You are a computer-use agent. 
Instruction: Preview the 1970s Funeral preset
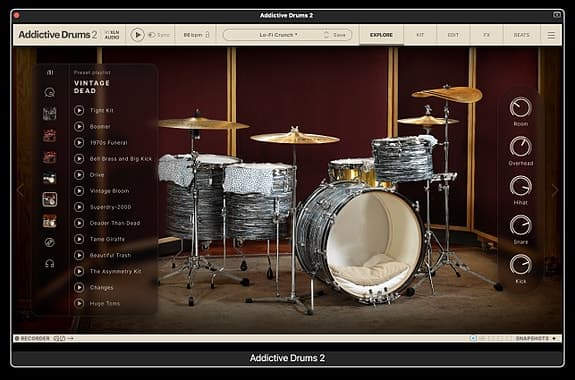click(79, 142)
